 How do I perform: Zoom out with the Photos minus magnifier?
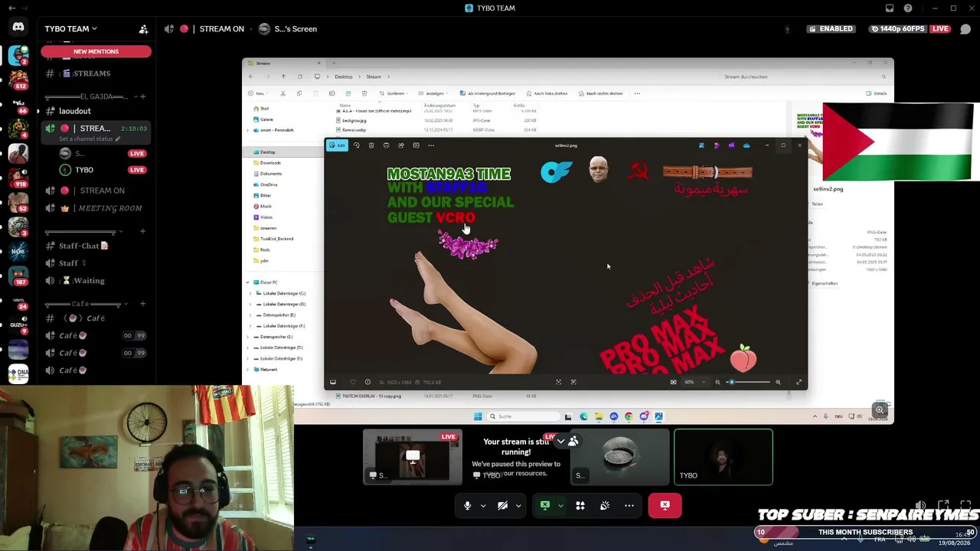click(x=718, y=382)
